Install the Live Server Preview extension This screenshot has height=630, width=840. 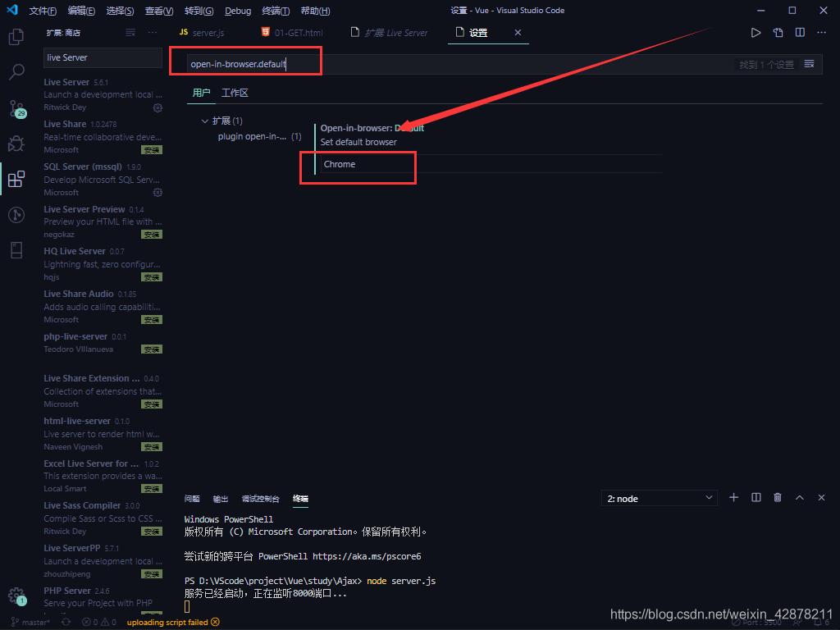(152, 235)
